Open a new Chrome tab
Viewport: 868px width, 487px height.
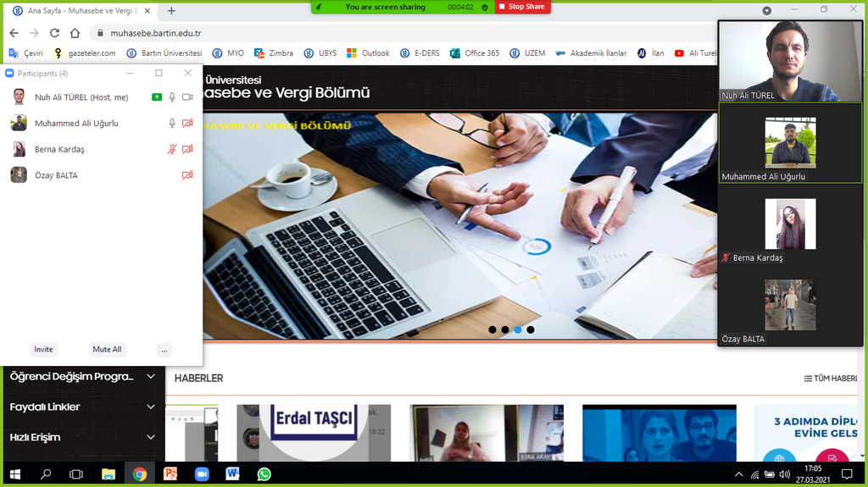coord(171,10)
